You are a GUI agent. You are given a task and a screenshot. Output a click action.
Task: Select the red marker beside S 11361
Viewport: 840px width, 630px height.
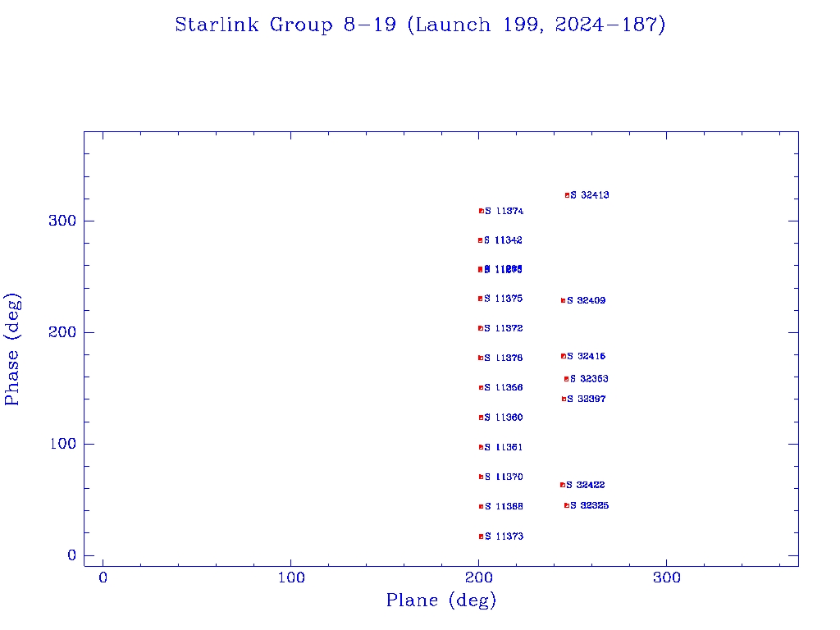point(481,447)
